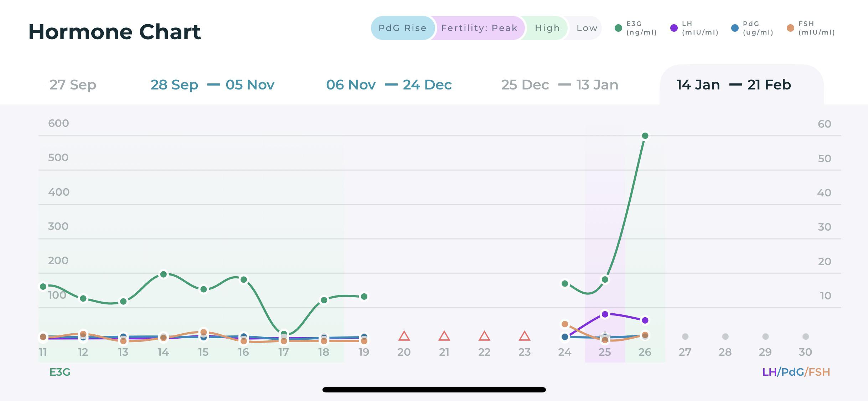Click gray placeholder dot on day 27
The width and height of the screenshot is (868, 401).
click(685, 336)
